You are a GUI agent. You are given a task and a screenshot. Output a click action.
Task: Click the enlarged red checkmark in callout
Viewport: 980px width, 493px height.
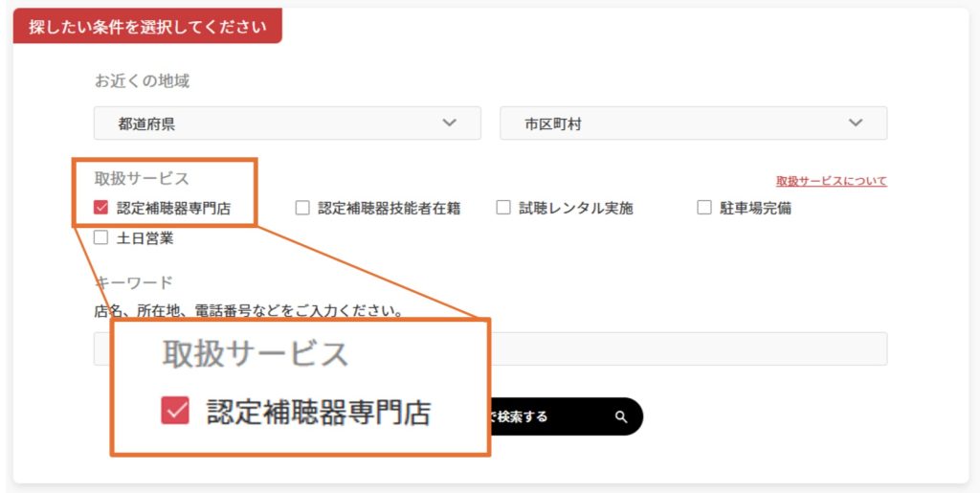[175, 412]
